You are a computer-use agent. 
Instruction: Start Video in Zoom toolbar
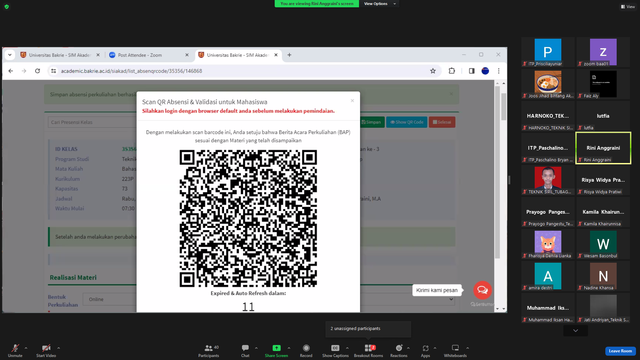click(x=46, y=350)
